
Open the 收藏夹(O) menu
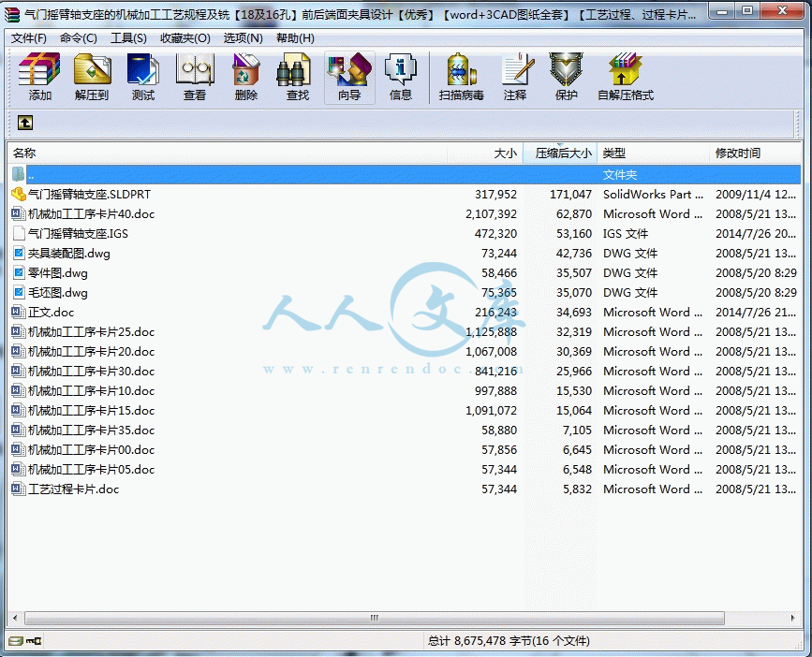tap(185, 38)
